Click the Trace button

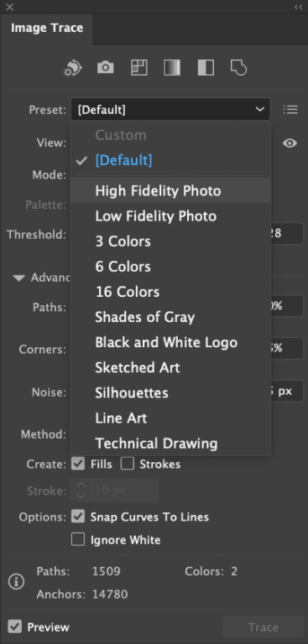[264, 627]
